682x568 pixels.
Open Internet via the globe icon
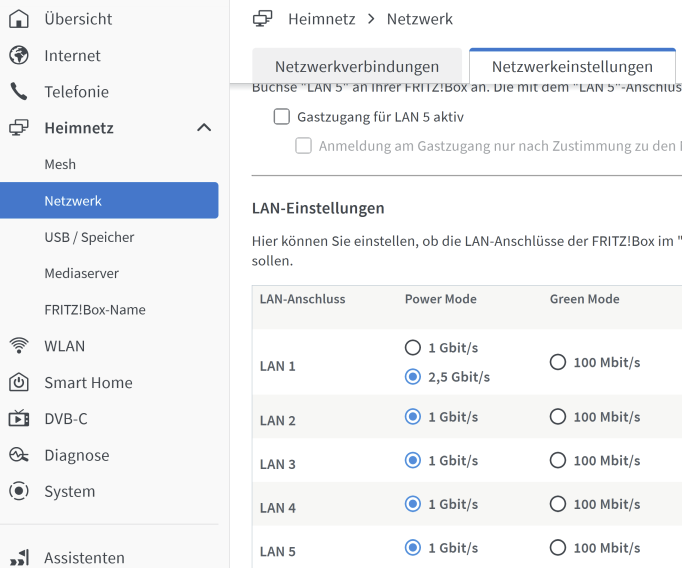[x=18, y=56]
